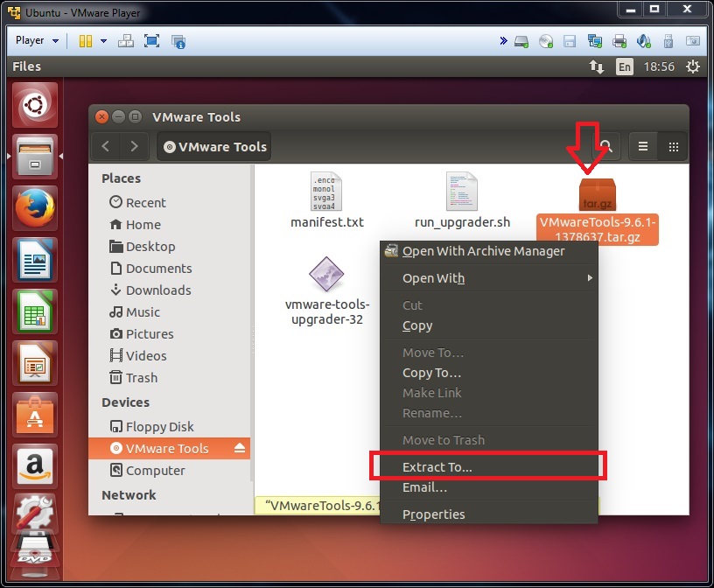Click the Unity mode icon in VMware toolbar

[178, 41]
